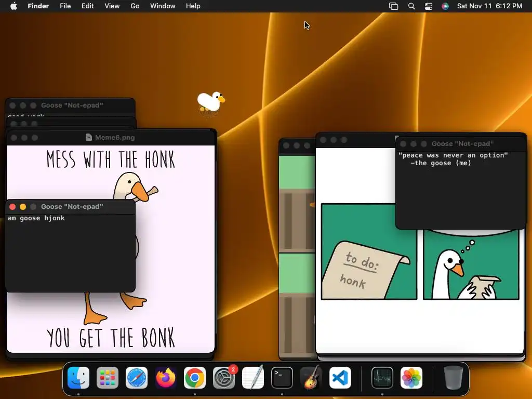Viewport: 532px width, 399px height.
Task: Open System Settings with badge in Dock
Action: (x=224, y=378)
